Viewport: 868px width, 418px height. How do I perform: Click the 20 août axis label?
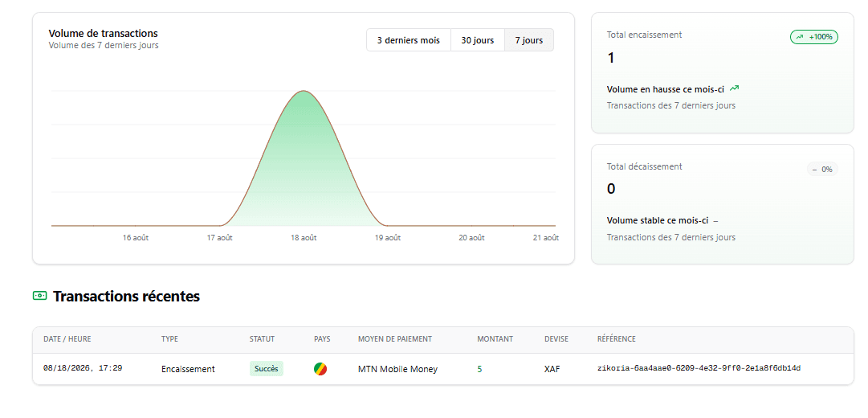coord(471,238)
